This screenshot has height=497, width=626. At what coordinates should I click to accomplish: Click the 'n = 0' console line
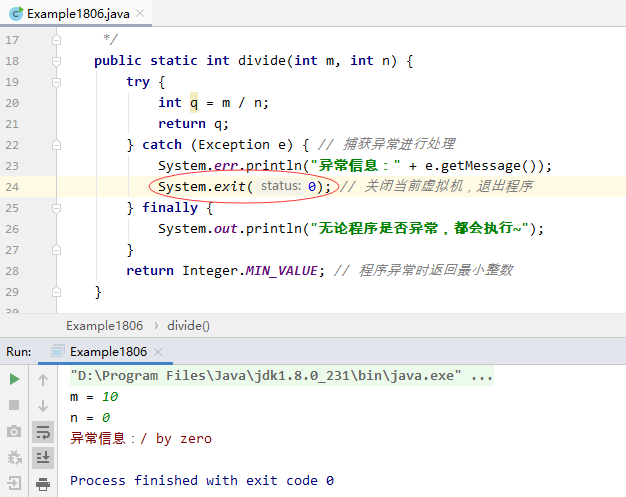pyautogui.click(x=90, y=418)
